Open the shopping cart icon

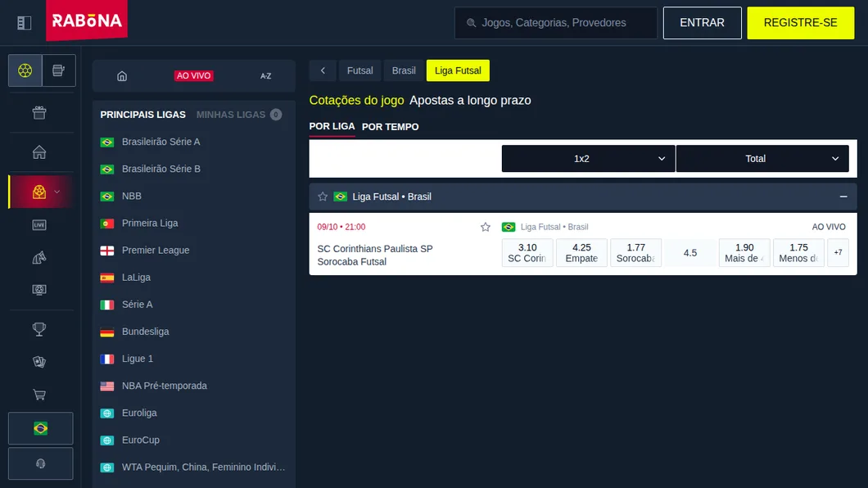39,395
